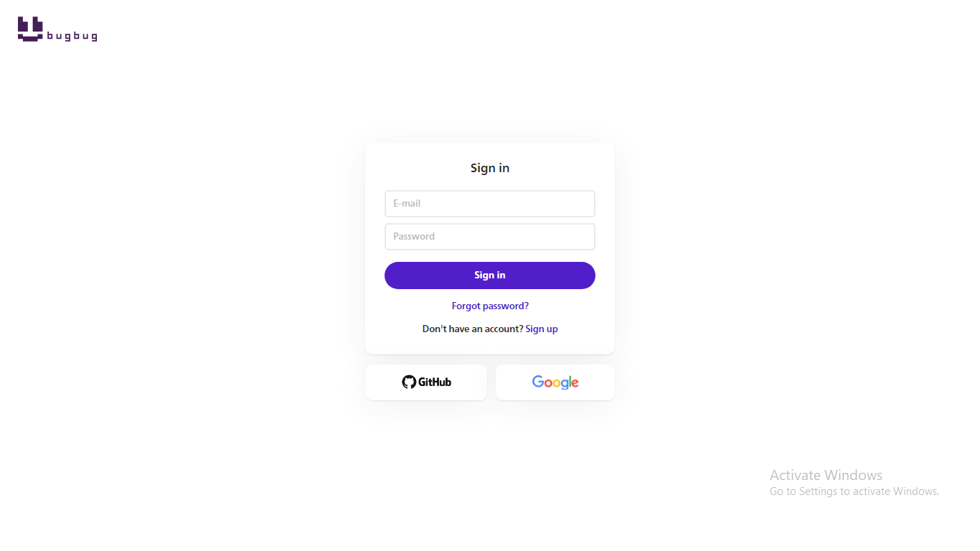
Task: Follow the Sign up link
Action: tap(542, 329)
